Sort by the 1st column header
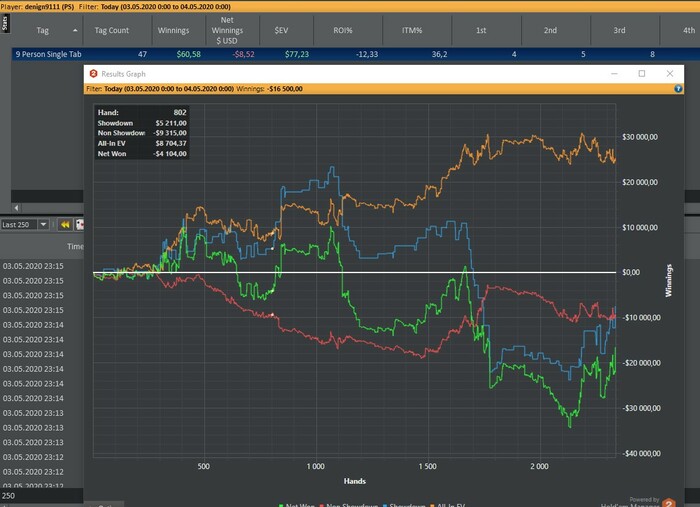This screenshot has height=507, width=700. (481, 30)
